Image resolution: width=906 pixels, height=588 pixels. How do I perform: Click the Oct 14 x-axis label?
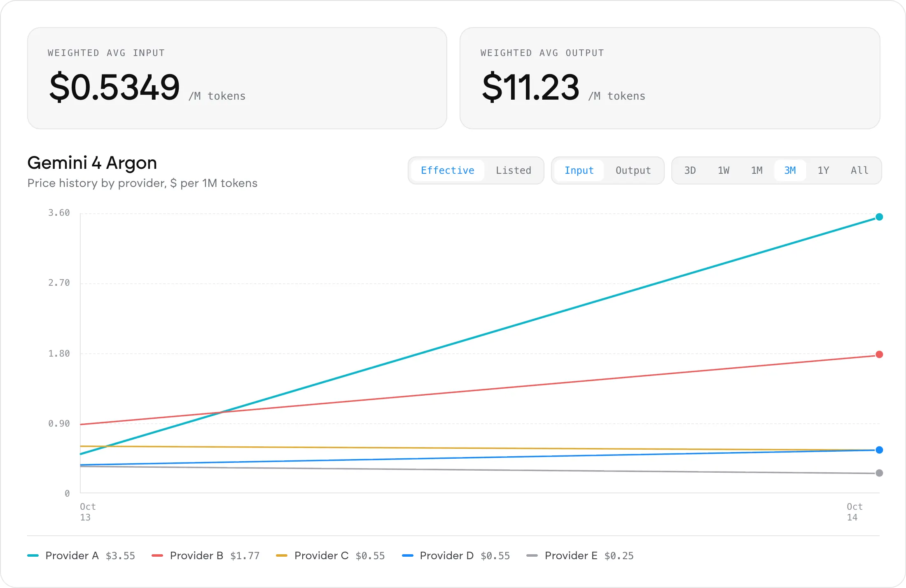(x=855, y=512)
